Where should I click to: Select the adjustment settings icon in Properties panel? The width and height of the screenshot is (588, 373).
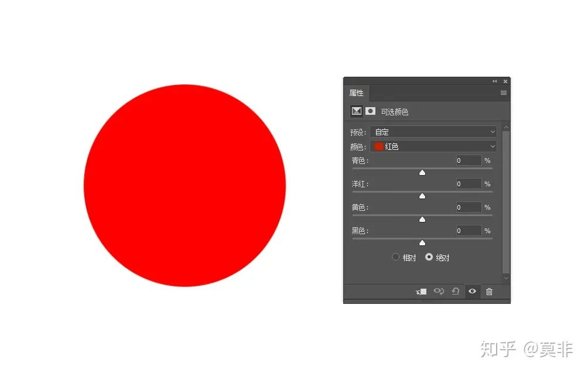click(357, 111)
